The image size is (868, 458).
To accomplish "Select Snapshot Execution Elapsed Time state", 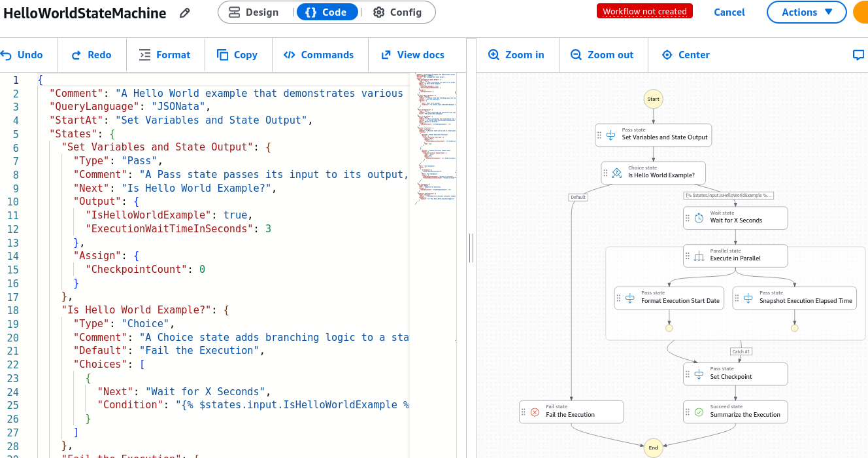I will [x=795, y=298].
